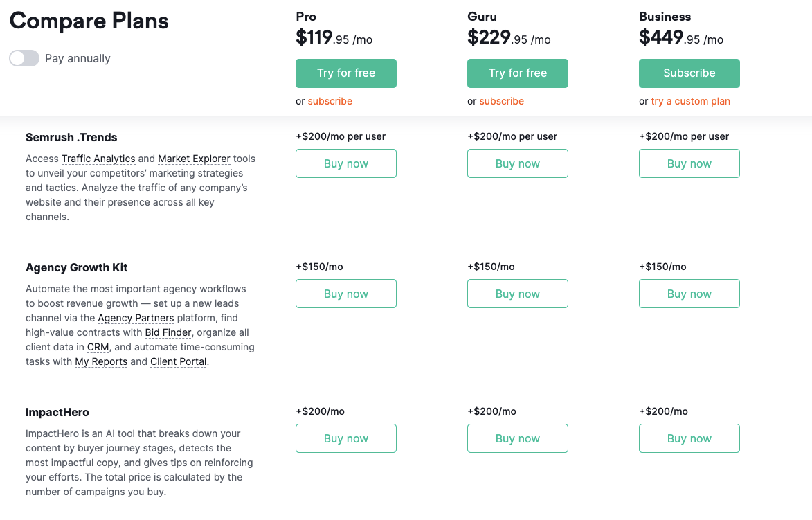Viewport: 812px width, 520px height.
Task: Open the Bid Finder link
Action: click(168, 332)
